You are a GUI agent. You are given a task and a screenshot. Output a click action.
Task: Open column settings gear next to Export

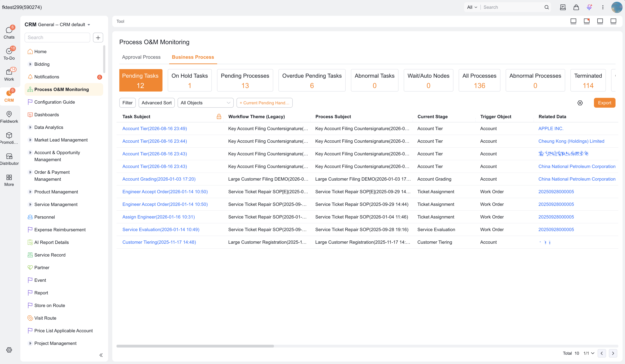[580, 103]
